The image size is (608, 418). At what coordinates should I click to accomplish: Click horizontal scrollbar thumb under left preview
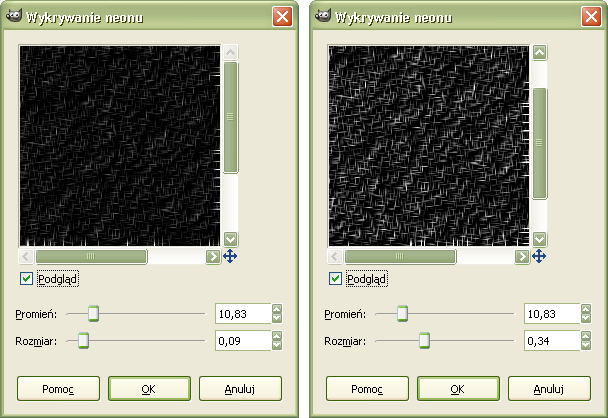click(x=92, y=257)
